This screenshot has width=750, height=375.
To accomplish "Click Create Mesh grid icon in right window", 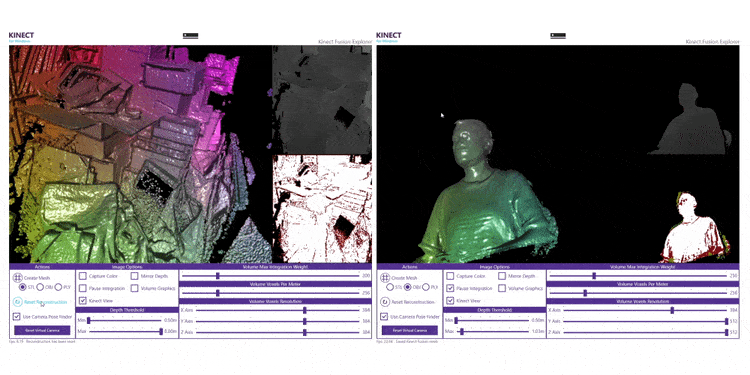I will (x=385, y=277).
